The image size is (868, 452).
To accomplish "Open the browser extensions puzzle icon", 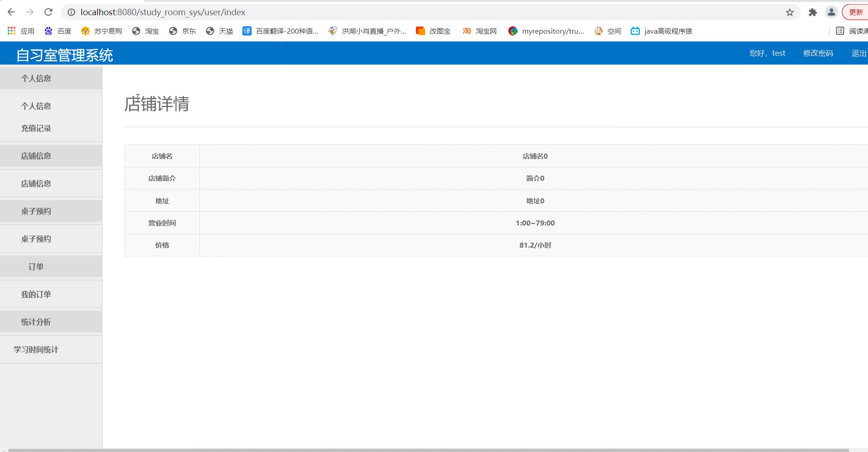I will tap(813, 12).
